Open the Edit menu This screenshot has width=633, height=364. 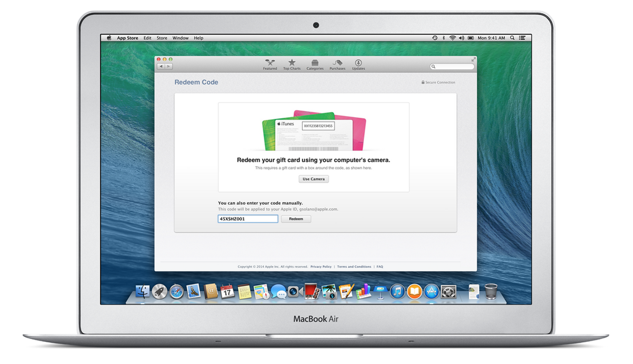click(148, 38)
